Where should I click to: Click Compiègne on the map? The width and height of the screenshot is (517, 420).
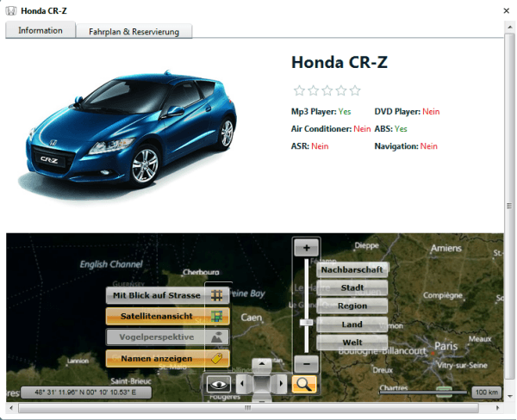coord(443,295)
